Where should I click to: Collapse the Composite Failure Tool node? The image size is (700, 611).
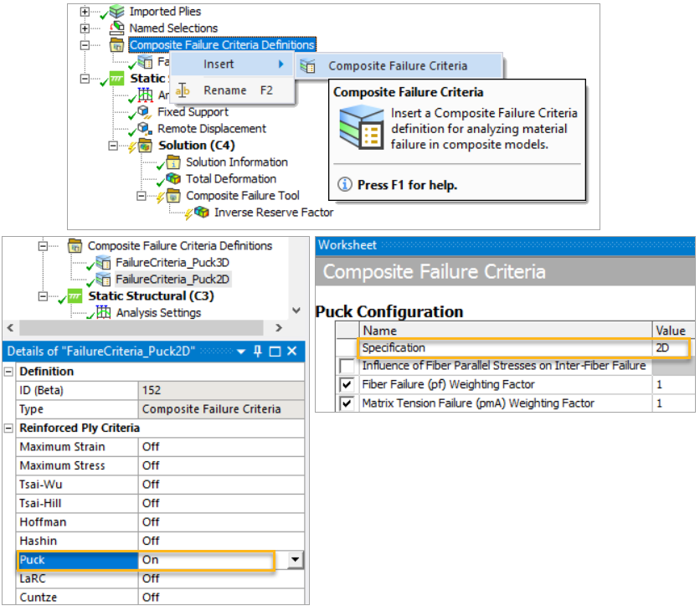click(141, 196)
